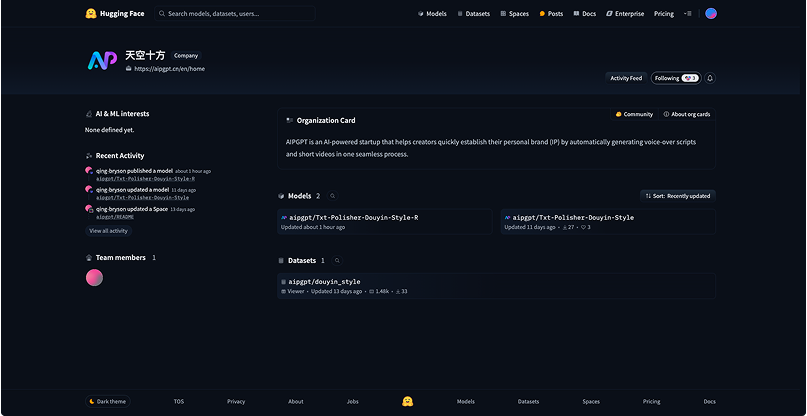Click the Team members heading
The height and width of the screenshot is (416, 807).
click(120, 257)
